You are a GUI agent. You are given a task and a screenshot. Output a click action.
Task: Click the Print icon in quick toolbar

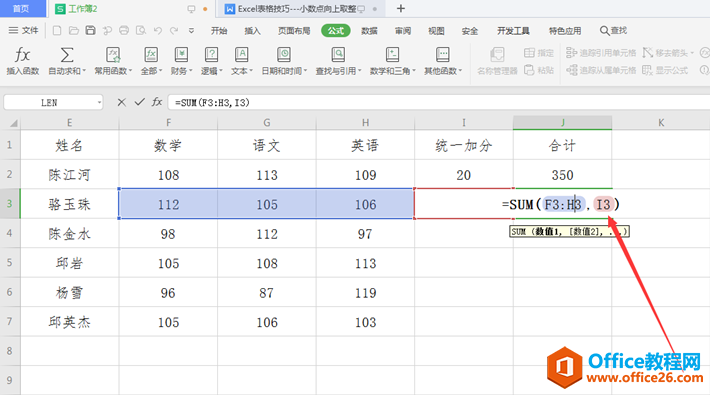point(124,30)
